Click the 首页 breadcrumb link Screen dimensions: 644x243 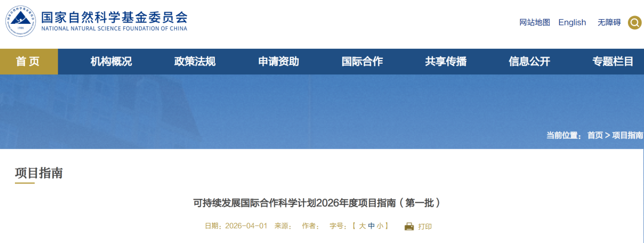(x=595, y=135)
